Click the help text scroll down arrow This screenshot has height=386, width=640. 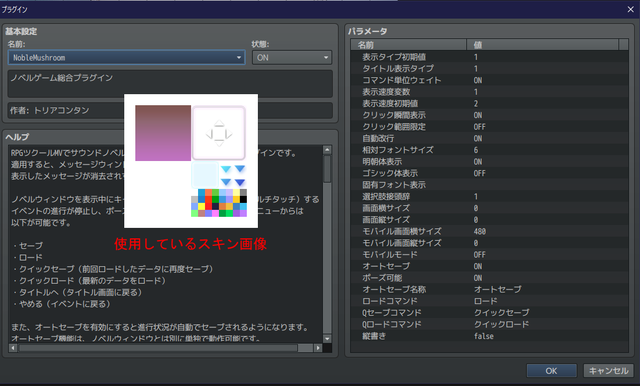coord(327,338)
